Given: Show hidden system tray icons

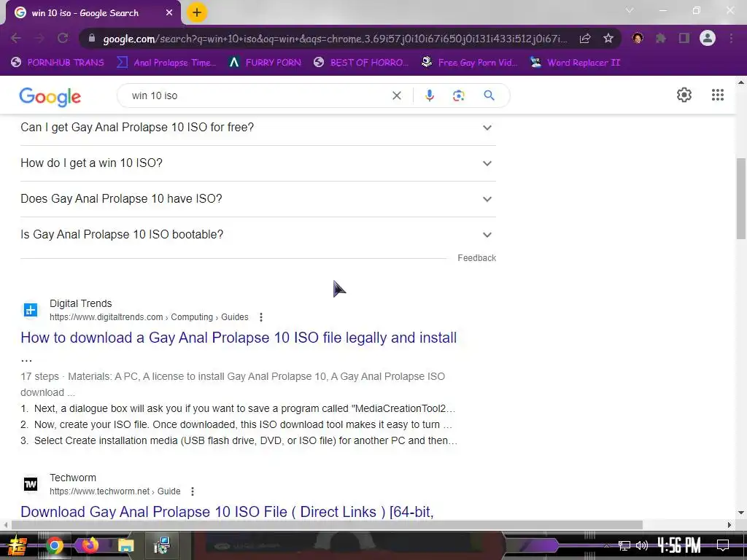Looking at the screenshot, I should coord(606,545).
